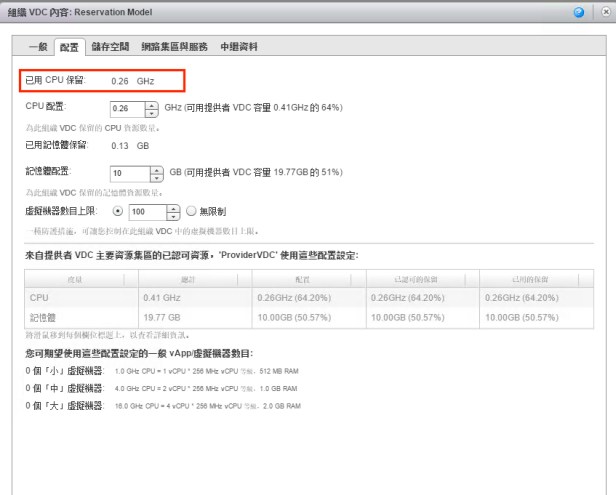Decrease 記憶體配置 with down arrow

coord(157,178)
